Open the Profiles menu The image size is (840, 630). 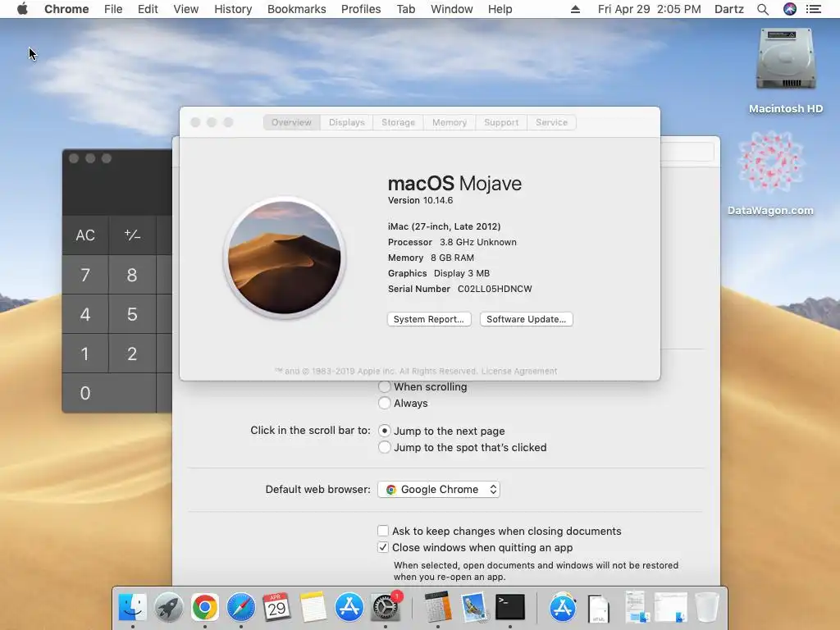tap(361, 9)
